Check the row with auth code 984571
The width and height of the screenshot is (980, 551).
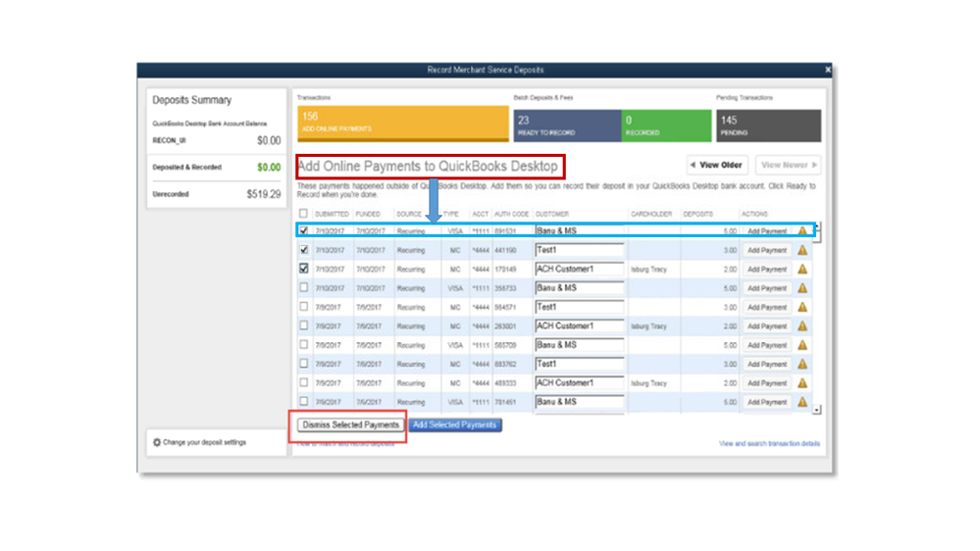coord(304,307)
